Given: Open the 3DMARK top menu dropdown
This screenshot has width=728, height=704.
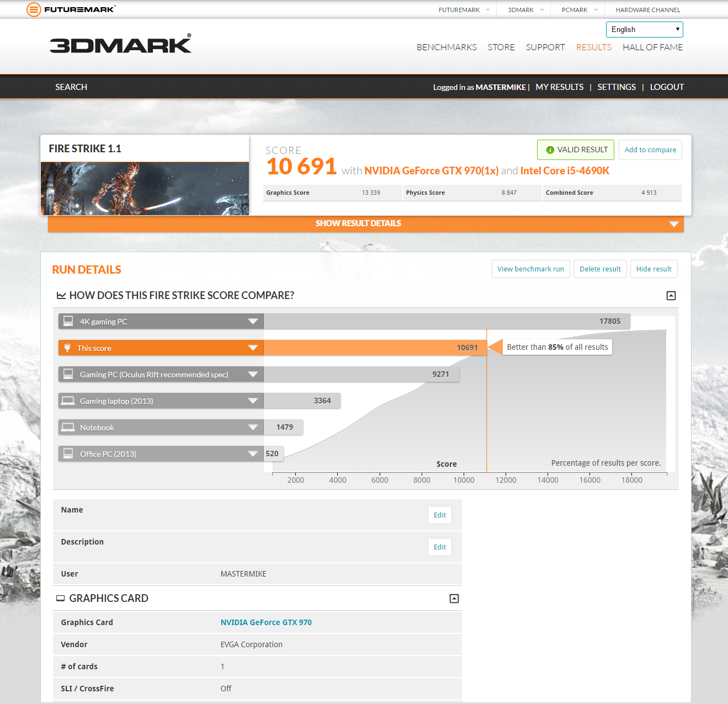Looking at the screenshot, I should 526,10.
